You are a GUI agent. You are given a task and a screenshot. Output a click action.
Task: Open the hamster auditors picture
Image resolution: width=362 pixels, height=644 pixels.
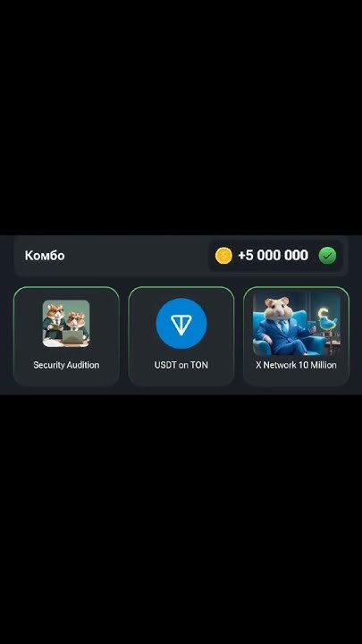(x=66, y=324)
